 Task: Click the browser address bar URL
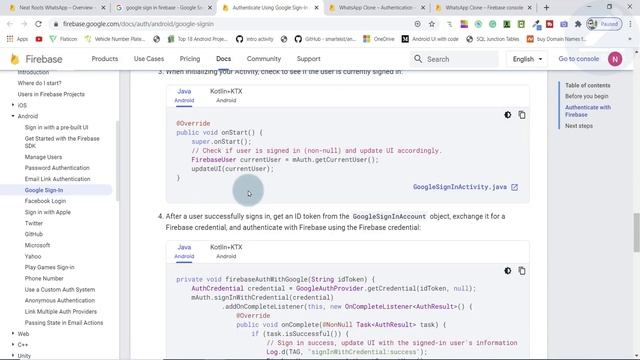[138, 24]
